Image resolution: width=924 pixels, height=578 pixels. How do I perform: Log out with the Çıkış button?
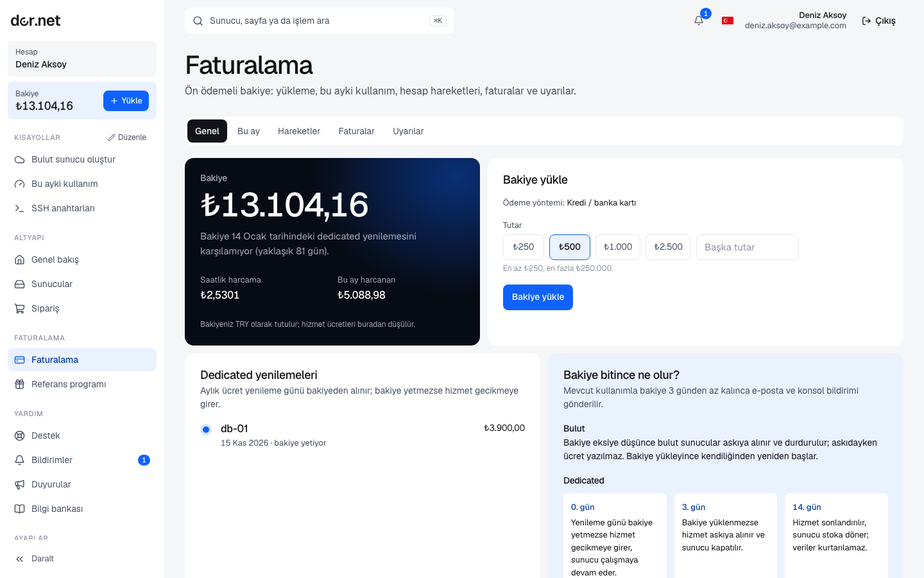click(878, 21)
